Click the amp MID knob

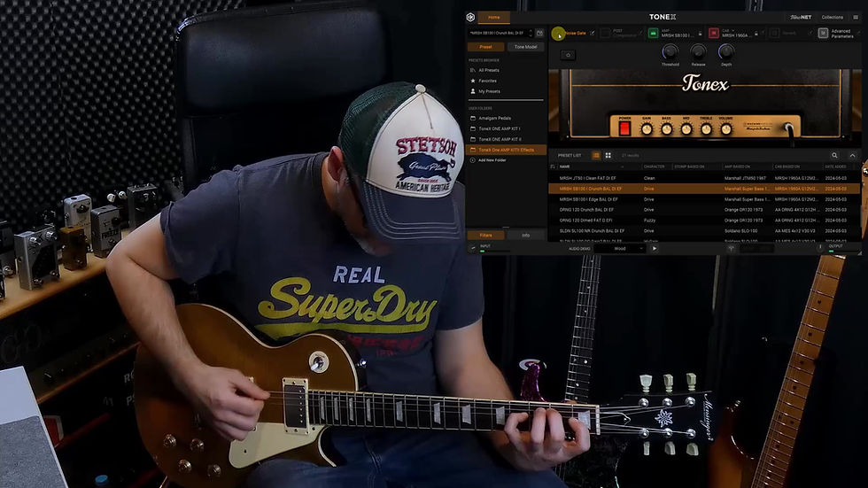[686, 129]
